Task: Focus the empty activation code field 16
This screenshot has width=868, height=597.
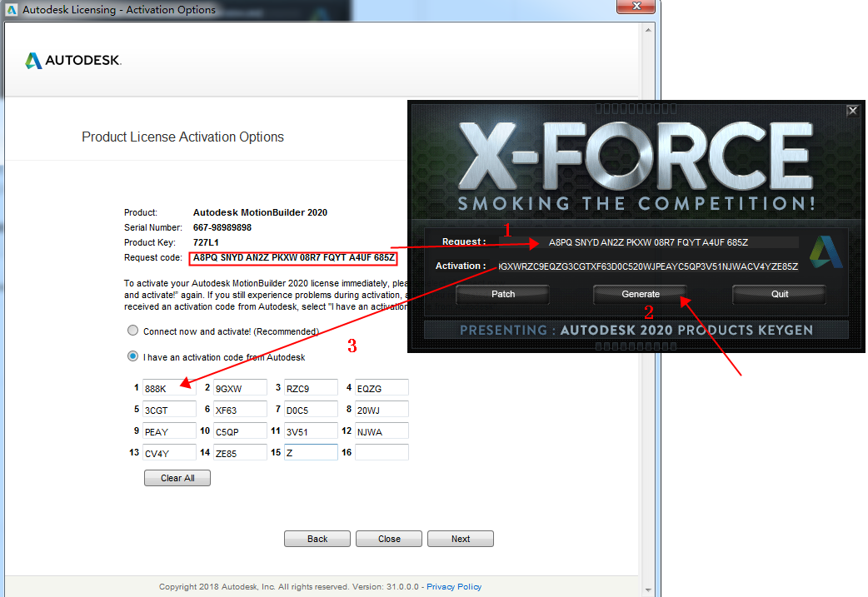Action: click(x=382, y=452)
